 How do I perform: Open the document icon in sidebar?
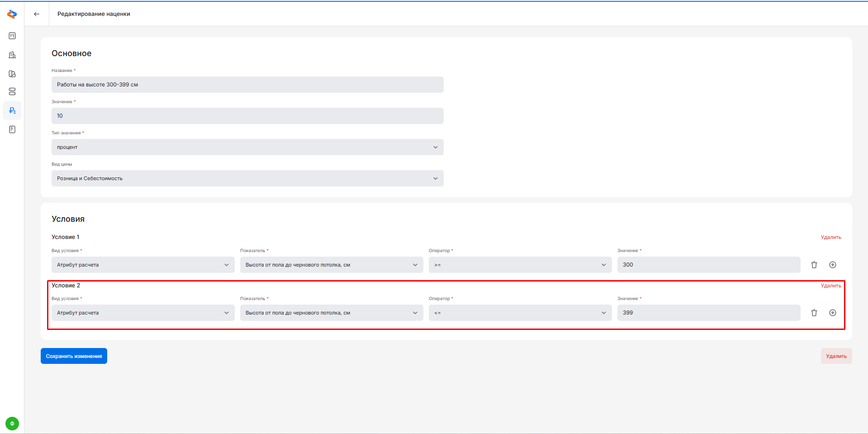(12, 129)
